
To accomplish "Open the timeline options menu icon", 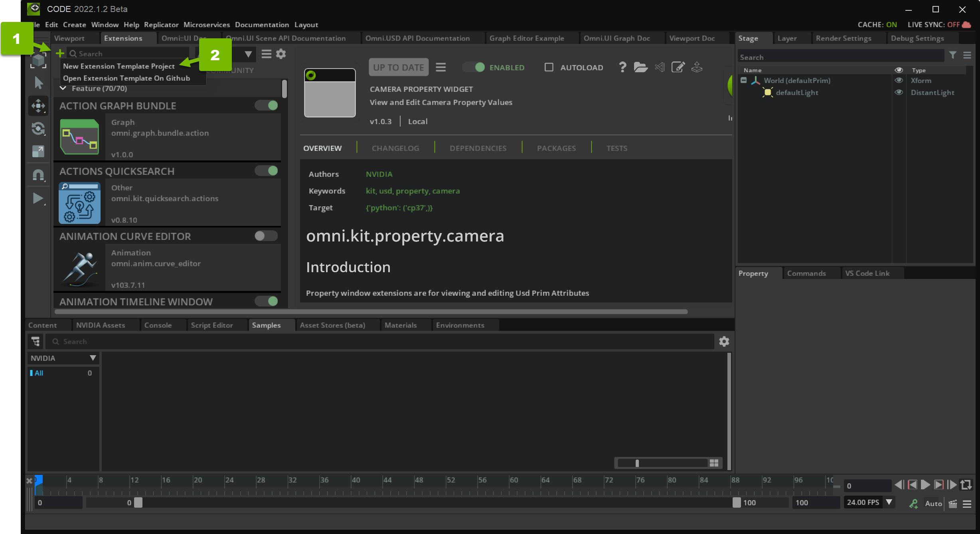I will pos(967,504).
